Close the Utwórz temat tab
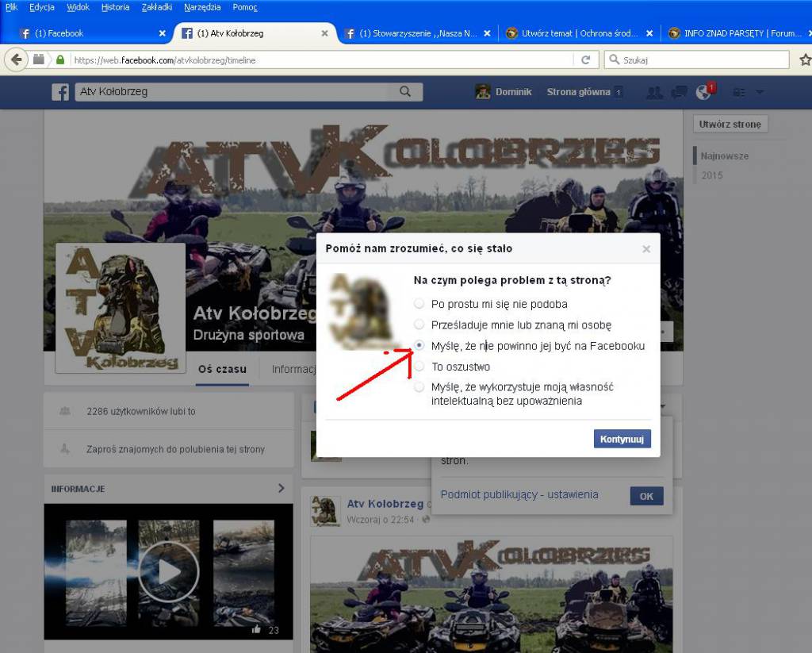This screenshot has width=812, height=653. 649,33
